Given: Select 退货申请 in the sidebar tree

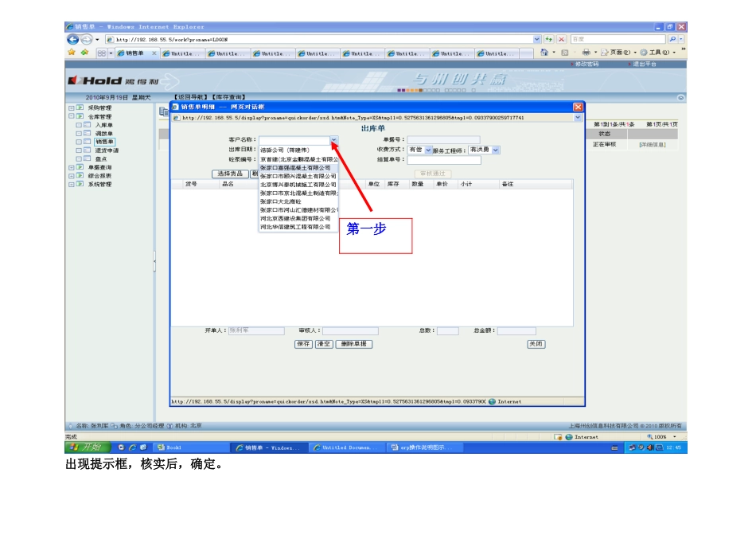Looking at the screenshot, I should pyautogui.click(x=107, y=150).
